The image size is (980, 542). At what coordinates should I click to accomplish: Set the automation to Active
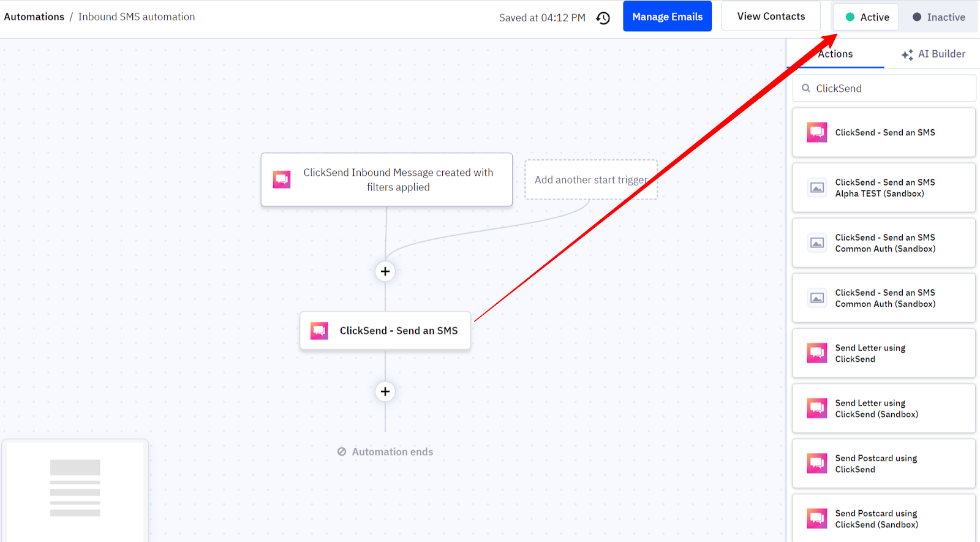point(866,17)
